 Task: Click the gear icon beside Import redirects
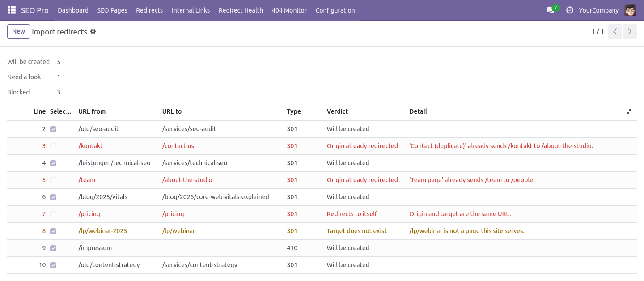point(93,31)
